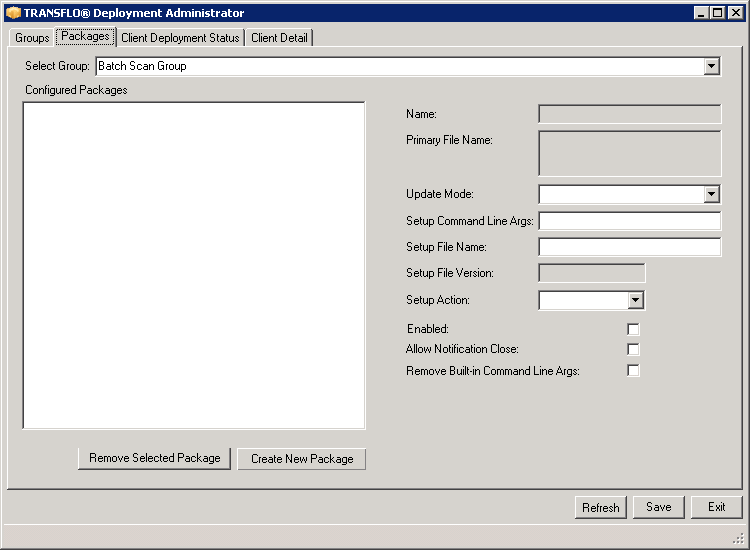
Task: Minimize the Deployment Administrator window
Action: click(x=701, y=13)
